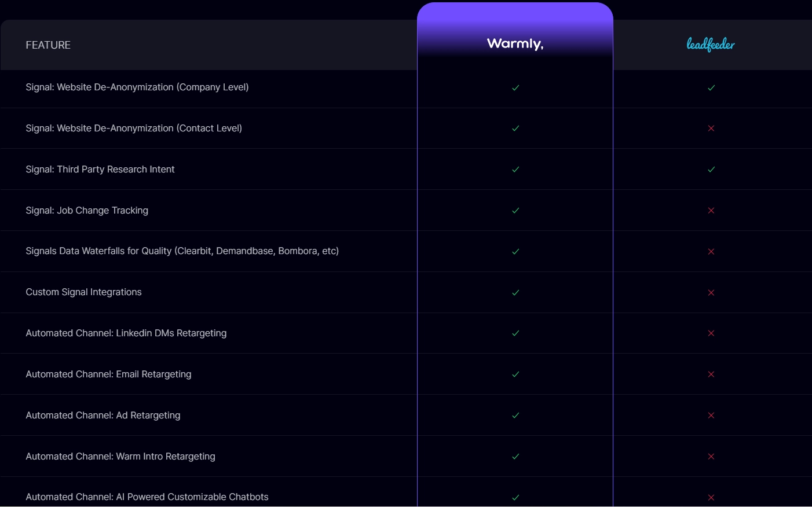Click Warmly checkmark for Warm Intro Retargeting
The image size is (812, 507).
515,457
